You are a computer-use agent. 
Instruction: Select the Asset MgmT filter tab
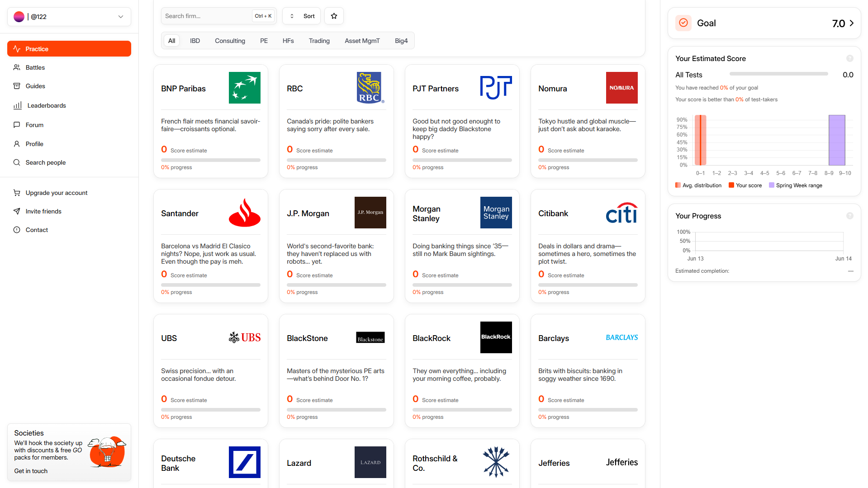362,41
